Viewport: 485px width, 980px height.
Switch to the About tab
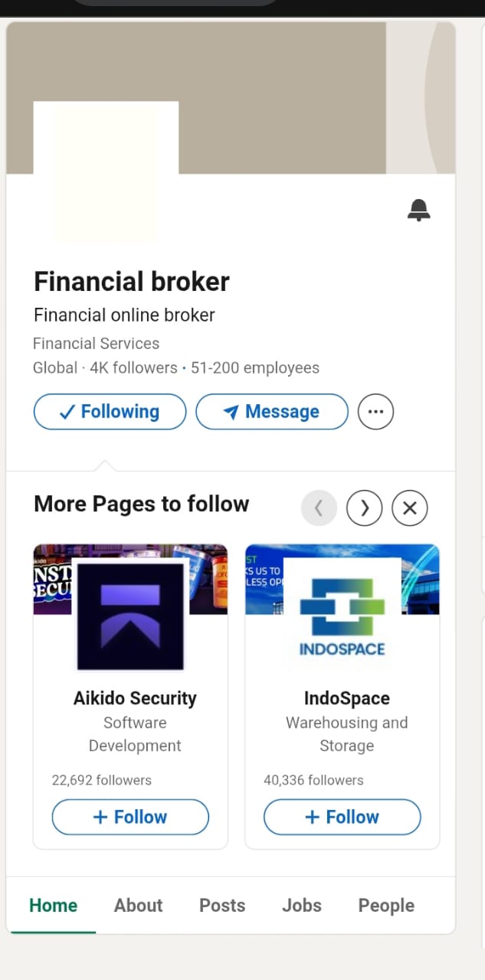point(139,905)
